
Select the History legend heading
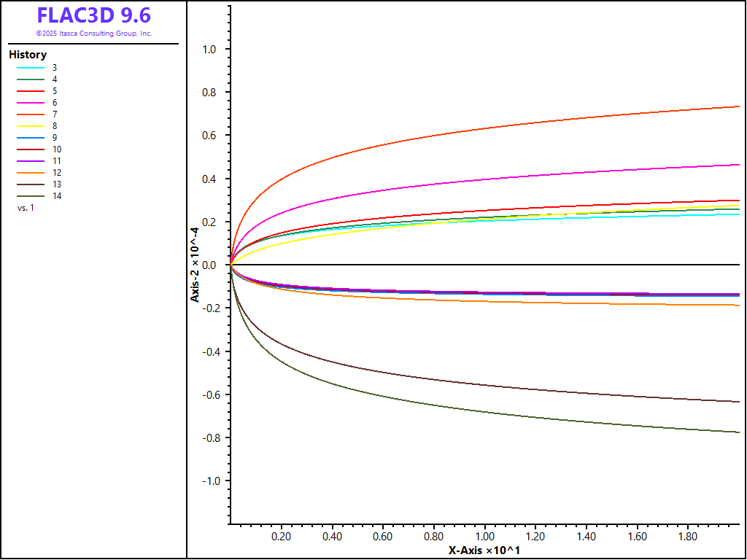click(x=28, y=55)
